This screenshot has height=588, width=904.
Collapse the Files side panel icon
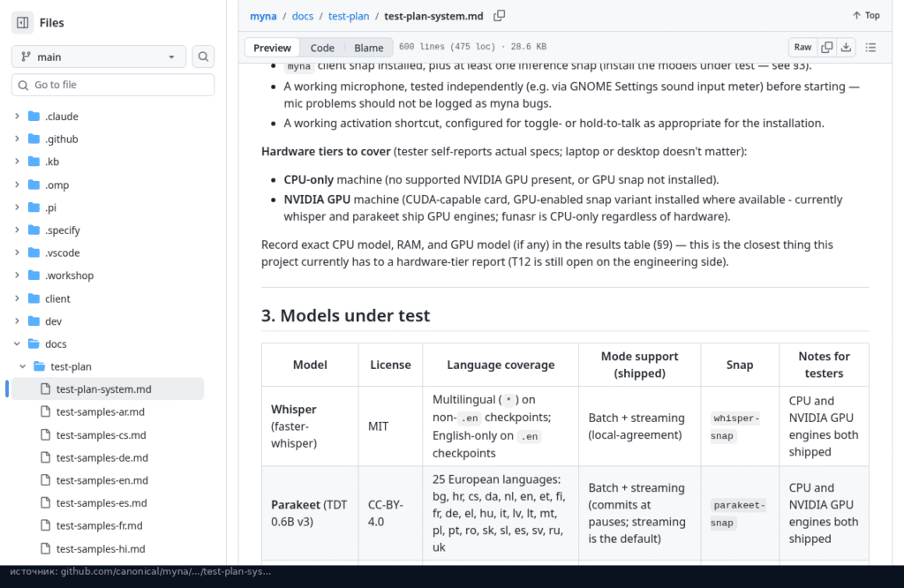pos(22,22)
